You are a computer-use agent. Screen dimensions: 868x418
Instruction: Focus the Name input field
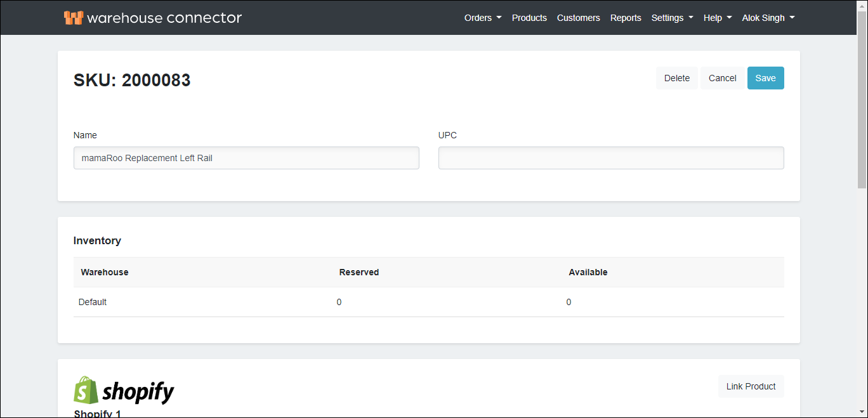(x=246, y=158)
